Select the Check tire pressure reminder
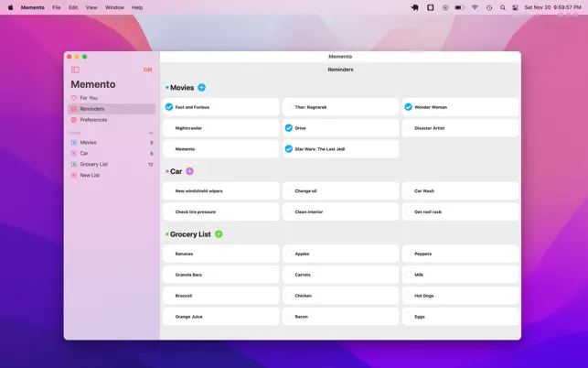The height and width of the screenshot is (368, 588). coord(221,212)
